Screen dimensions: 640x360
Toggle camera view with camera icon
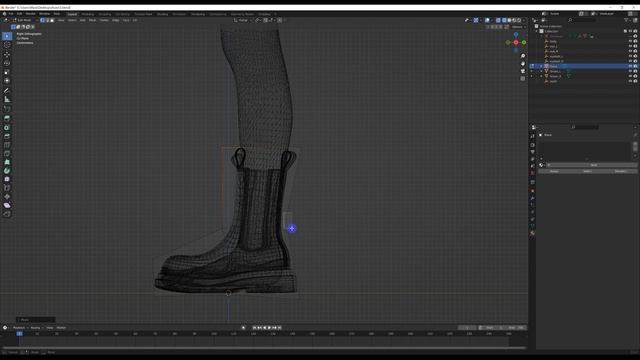click(x=523, y=71)
